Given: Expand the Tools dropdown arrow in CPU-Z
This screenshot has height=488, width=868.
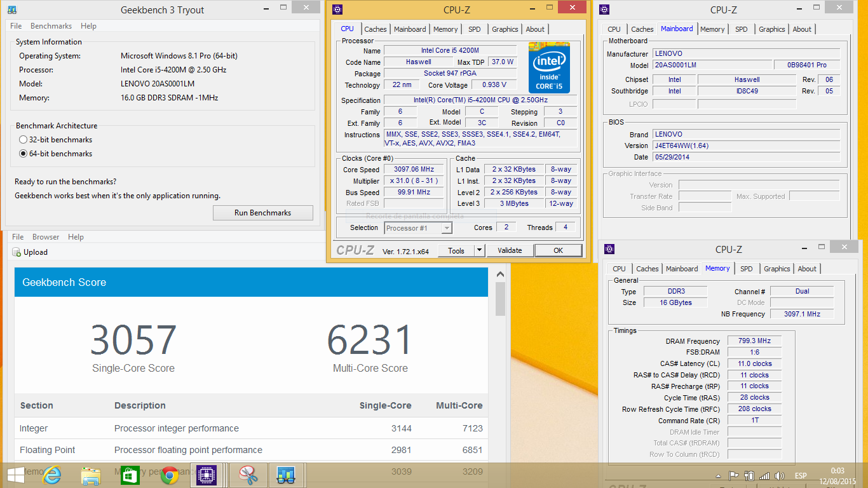Looking at the screenshot, I should point(480,250).
